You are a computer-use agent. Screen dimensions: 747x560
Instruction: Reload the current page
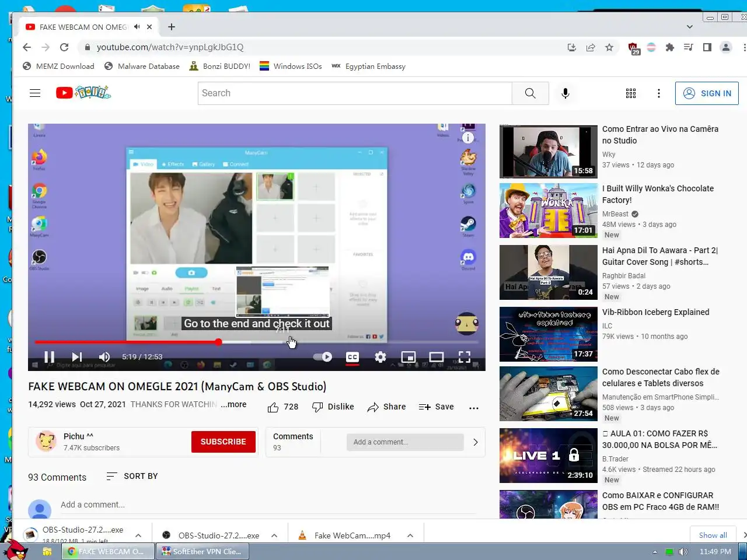(x=64, y=47)
